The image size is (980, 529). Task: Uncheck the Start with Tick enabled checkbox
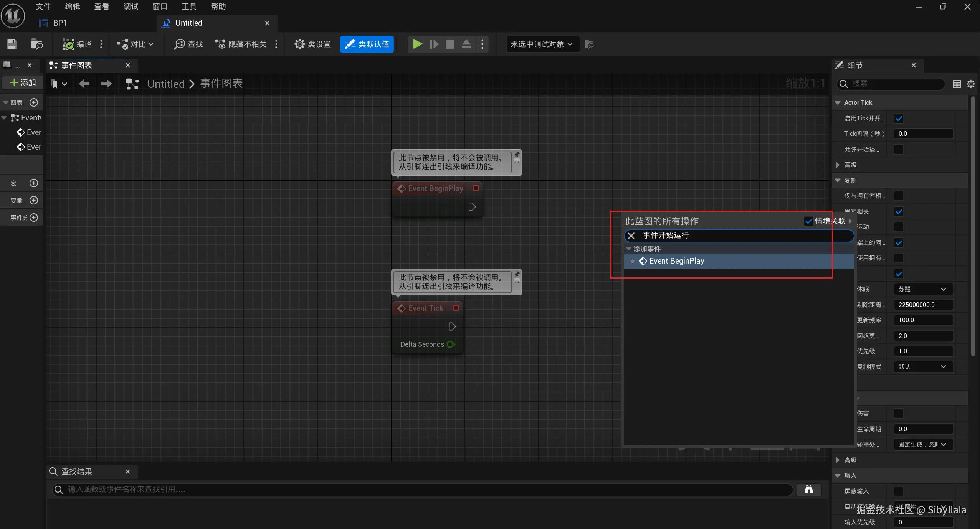pos(899,118)
